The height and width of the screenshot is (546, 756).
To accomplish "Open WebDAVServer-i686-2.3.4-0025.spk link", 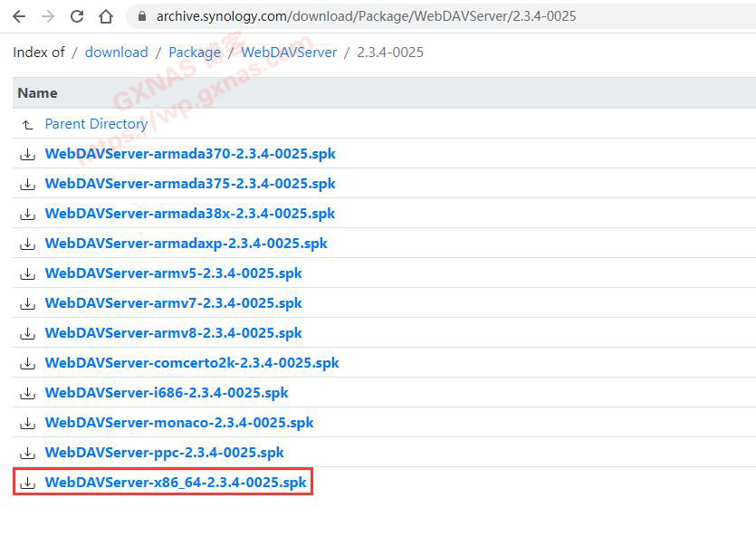I will coord(167,393).
